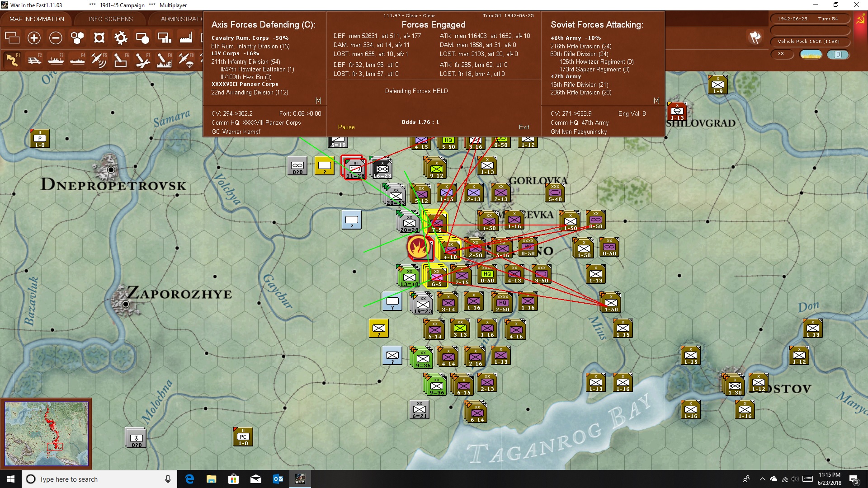This screenshot has height=488, width=868.
Task: Select the F9 air transport mode
Action: click(x=186, y=60)
